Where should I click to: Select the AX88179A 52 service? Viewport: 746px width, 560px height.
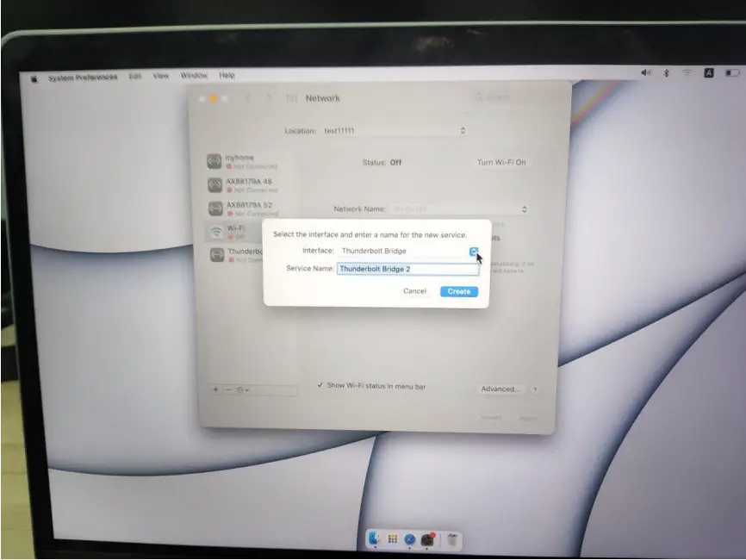click(x=248, y=208)
